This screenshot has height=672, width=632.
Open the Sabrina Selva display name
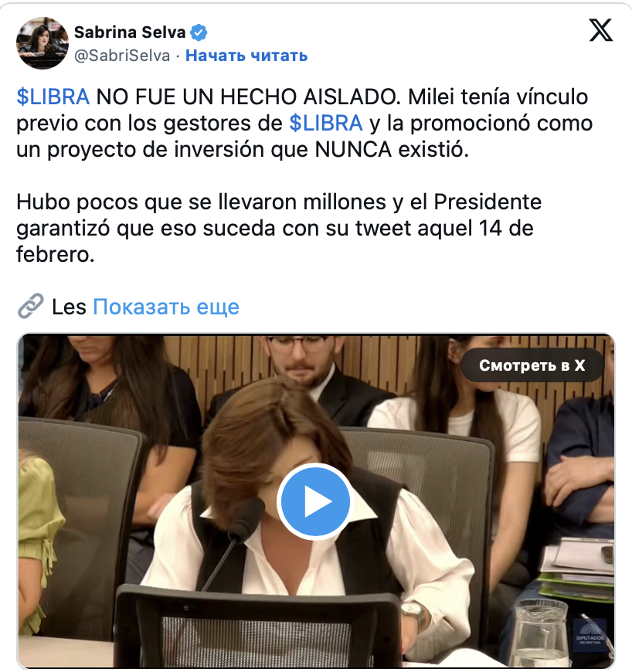pyautogui.click(x=130, y=32)
